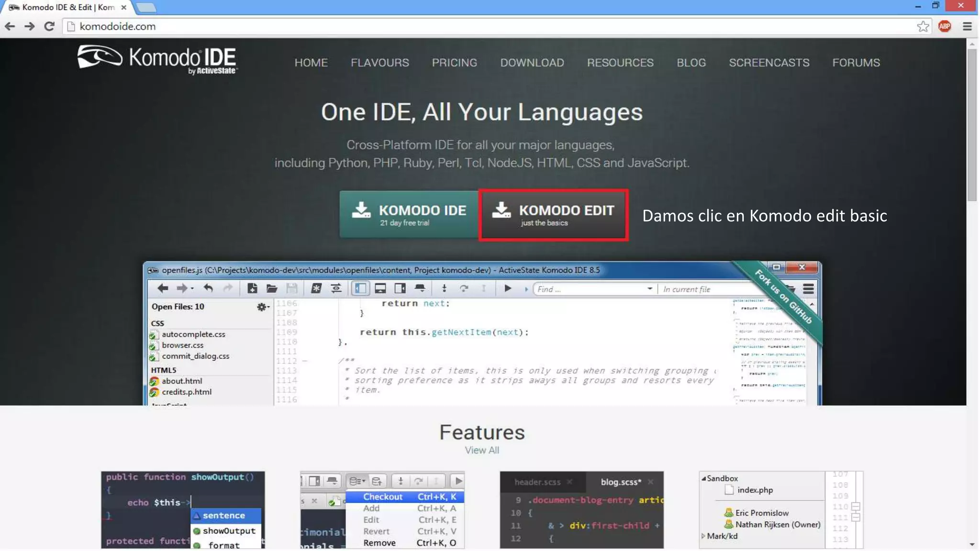Go to the PRICING page

pos(454,63)
